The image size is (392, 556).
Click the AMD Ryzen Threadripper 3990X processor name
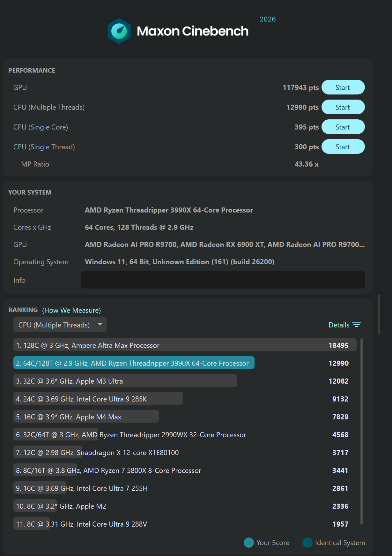point(169,210)
